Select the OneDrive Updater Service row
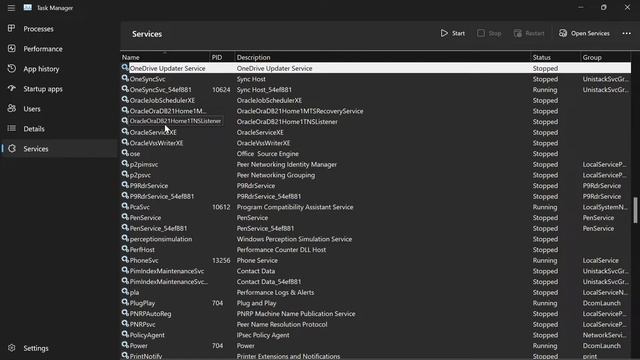640x360 pixels. [x=376, y=68]
